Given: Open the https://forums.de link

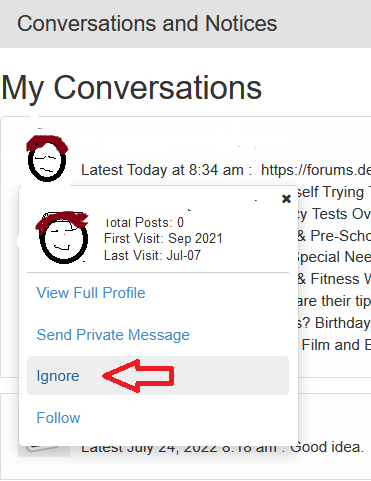Looking at the screenshot, I should [x=316, y=170].
